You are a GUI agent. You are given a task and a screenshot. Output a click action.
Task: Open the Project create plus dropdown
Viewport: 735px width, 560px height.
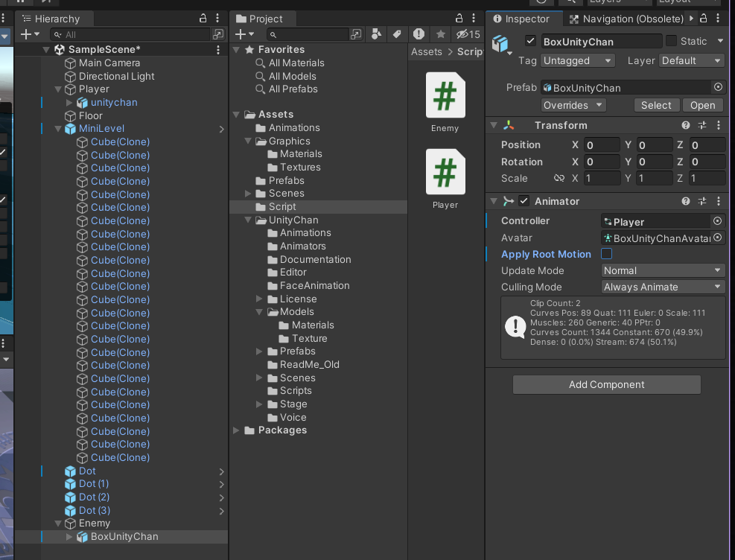[x=244, y=34]
